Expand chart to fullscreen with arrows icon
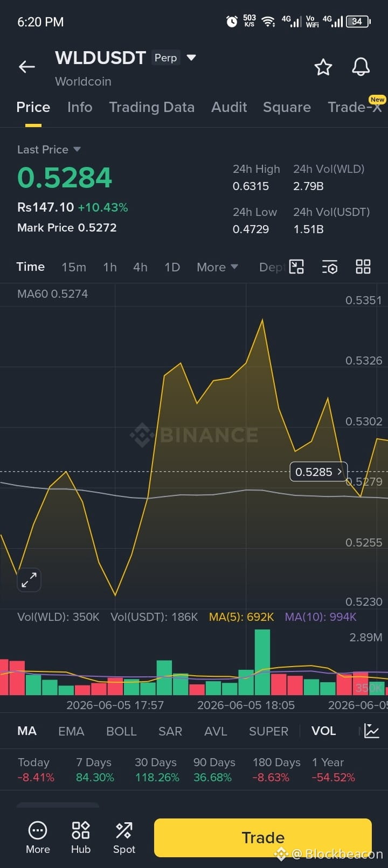The image size is (388, 868). point(29,580)
